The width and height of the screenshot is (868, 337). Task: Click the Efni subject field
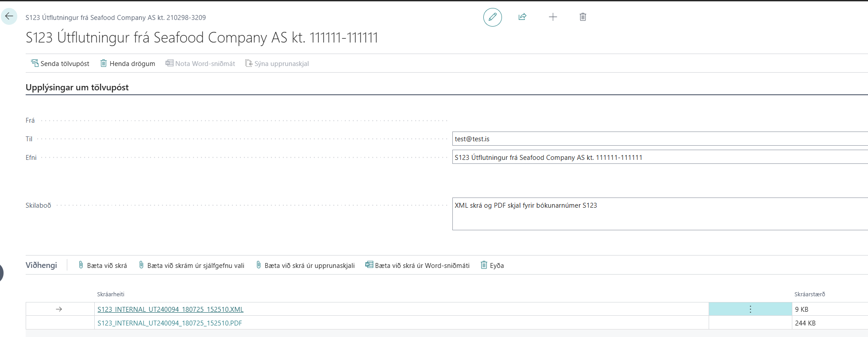point(660,158)
